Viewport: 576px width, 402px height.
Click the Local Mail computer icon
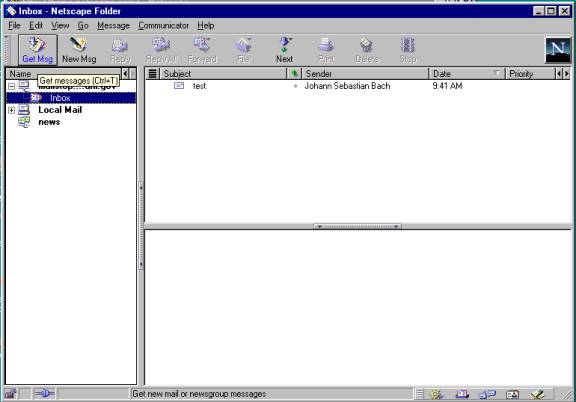(x=24, y=110)
